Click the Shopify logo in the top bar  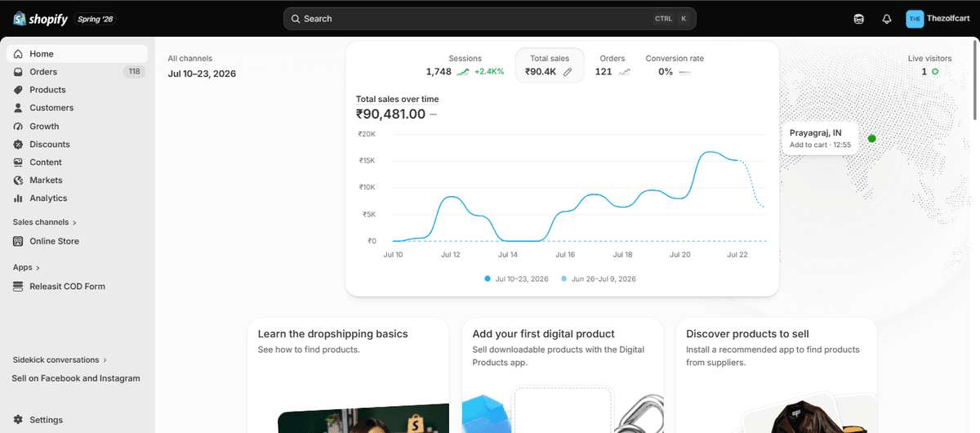point(40,19)
